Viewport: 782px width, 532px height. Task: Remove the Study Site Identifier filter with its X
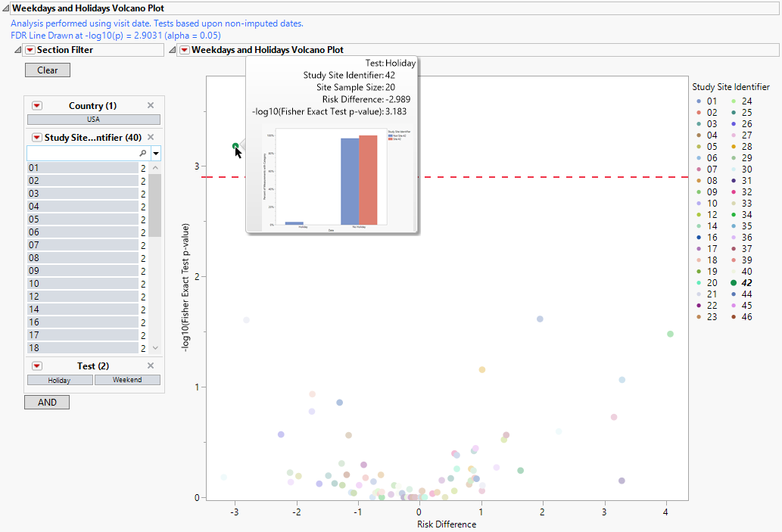150,137
